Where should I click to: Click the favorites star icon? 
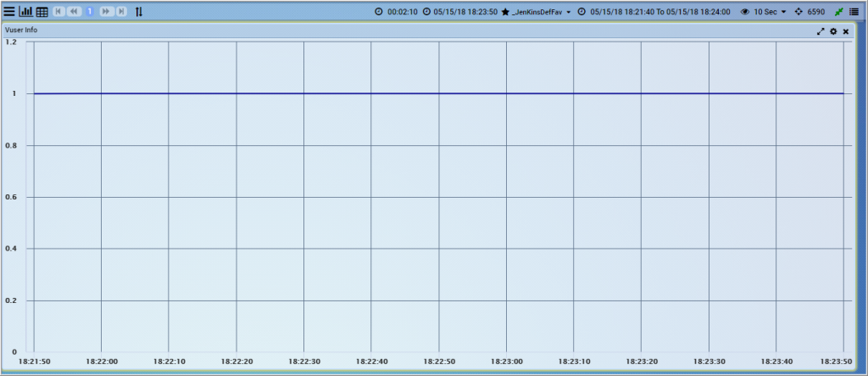[x=505, y=12]
